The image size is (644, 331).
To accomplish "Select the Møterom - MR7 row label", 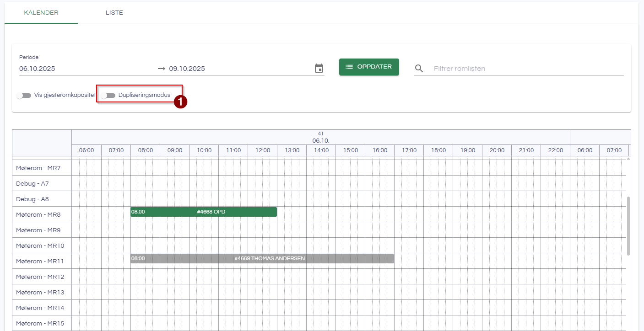I will [42, 168].
